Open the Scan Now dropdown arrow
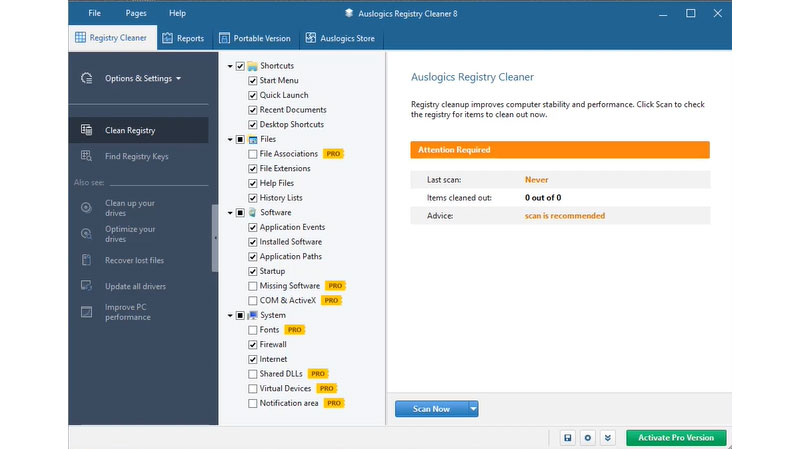This screenshot has height=450, width=800. tap(473, 409)
